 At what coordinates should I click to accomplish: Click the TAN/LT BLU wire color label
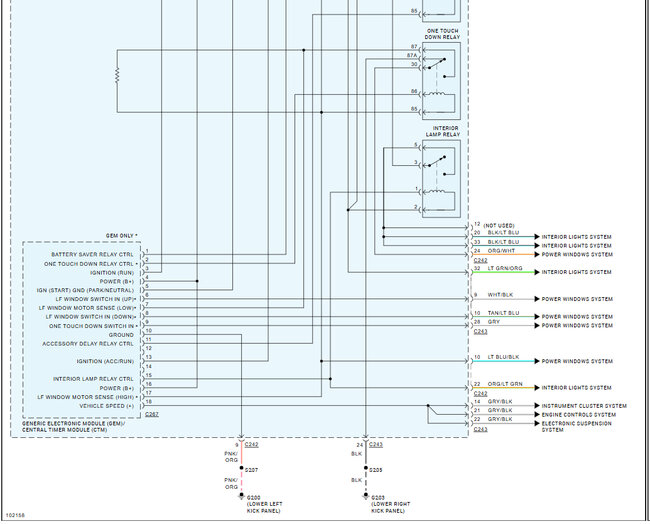pos(503,313)
